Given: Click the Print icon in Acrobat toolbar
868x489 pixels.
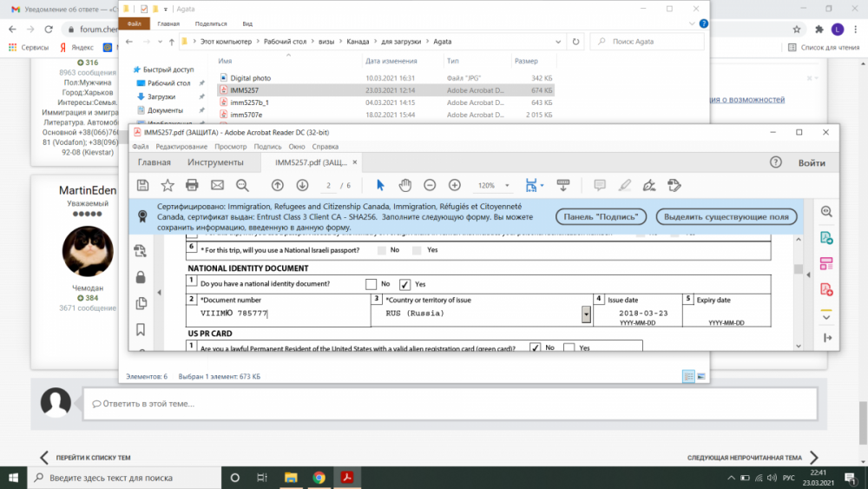Looking at the screenshot, I should pyautogui.click(x=193, y=185).
